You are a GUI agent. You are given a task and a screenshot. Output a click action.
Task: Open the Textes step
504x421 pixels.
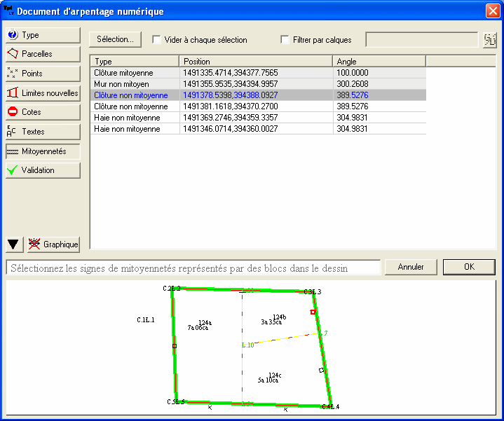point(42,132)
